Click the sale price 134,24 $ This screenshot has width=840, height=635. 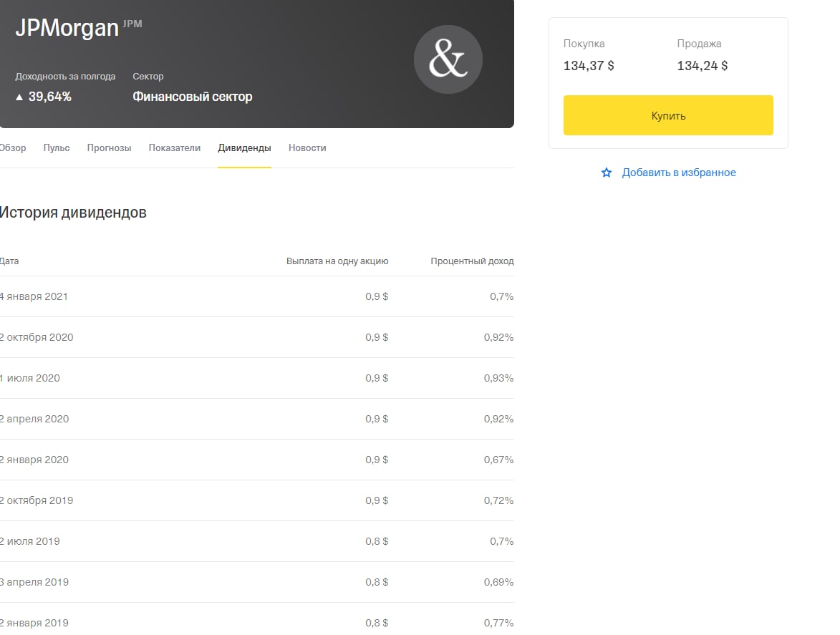[x=703, y=66]
